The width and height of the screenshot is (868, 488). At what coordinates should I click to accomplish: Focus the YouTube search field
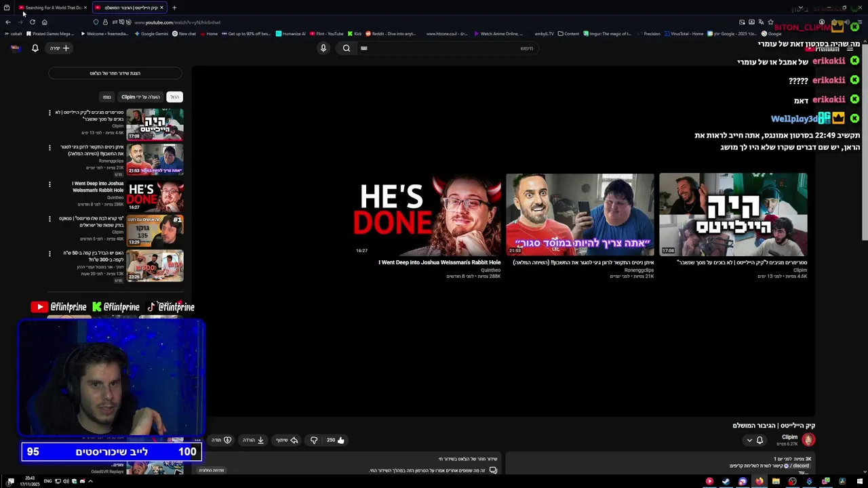(x=448, y=48)
